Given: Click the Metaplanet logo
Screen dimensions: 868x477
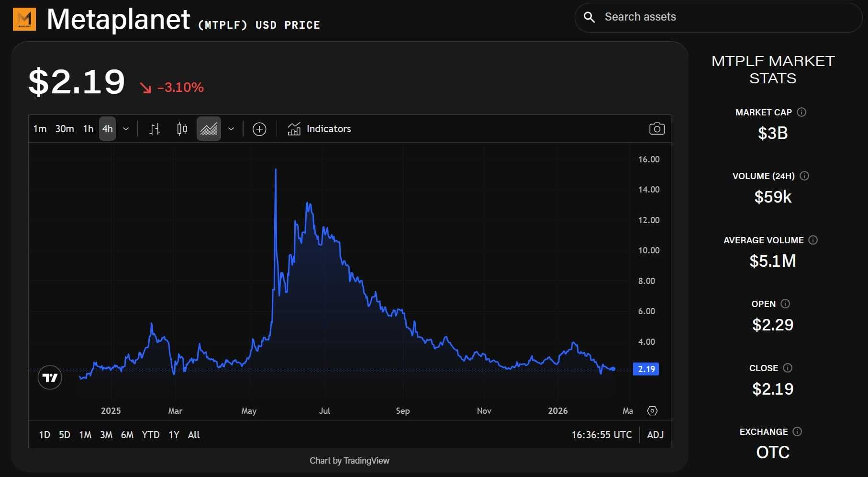Looking at the screenshot, I should pyautogui.click(x=25, y=20).
